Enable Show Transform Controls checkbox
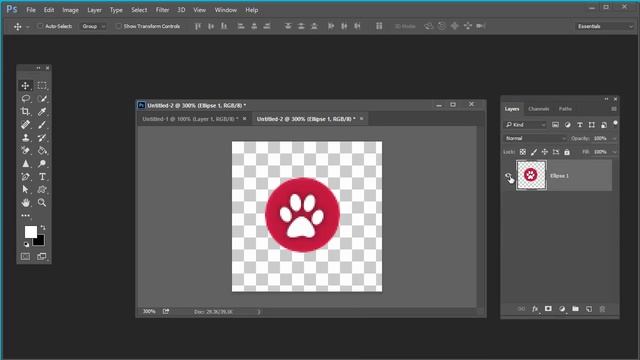Screen dimensions: 640x360 (x=118, y=26)
